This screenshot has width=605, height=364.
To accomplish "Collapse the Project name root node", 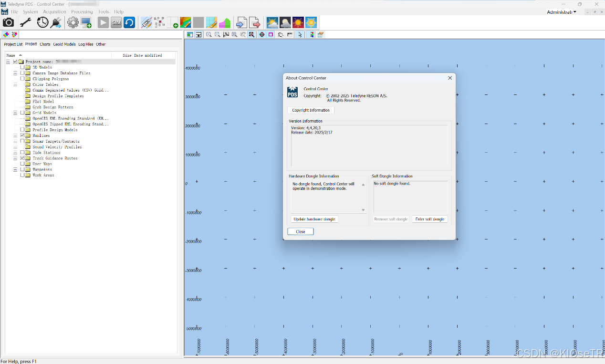I will pos(8,62).
